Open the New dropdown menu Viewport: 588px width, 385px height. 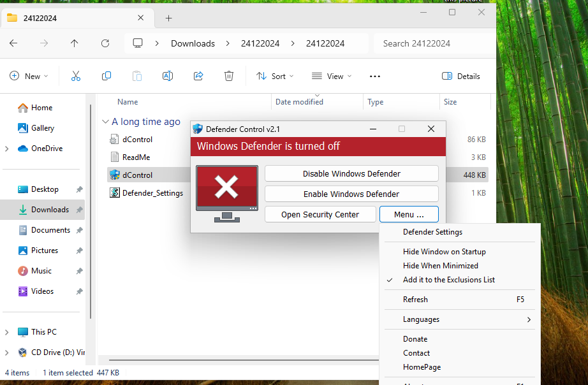coord(29,76)
